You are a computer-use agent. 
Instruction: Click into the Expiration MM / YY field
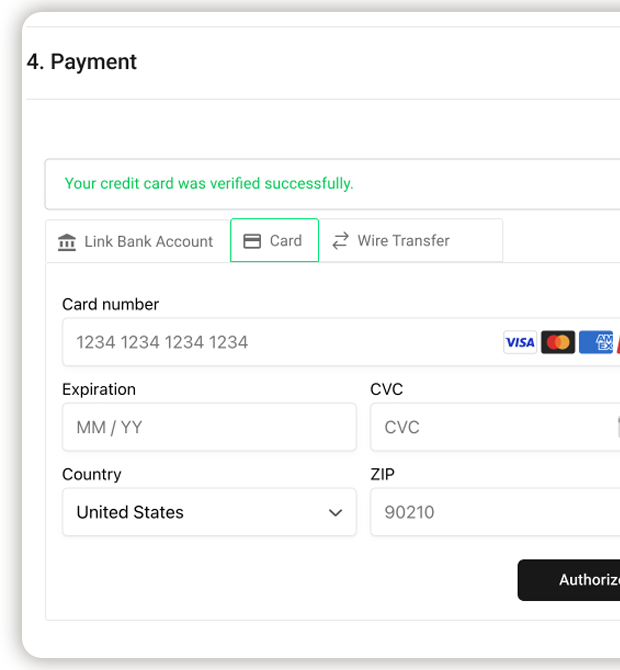pyautogui.click(x=209, y=427)
